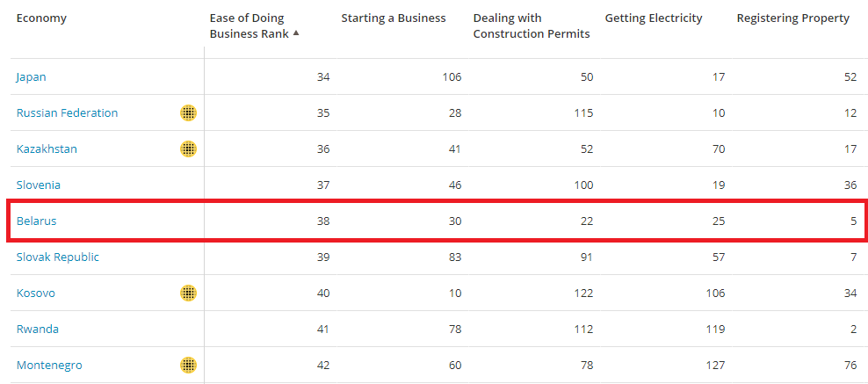Open the Russian Federation link

click(67, 112)
